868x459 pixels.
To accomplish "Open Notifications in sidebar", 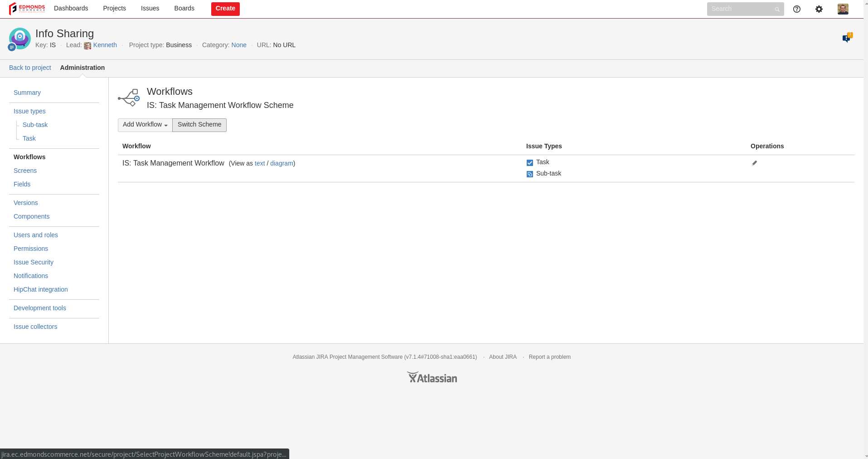I will click(x=31, y=276).
